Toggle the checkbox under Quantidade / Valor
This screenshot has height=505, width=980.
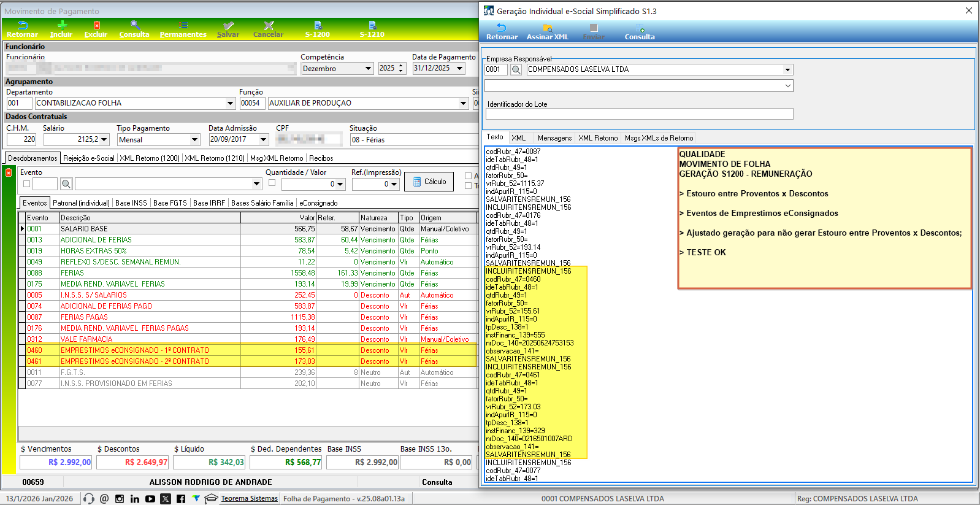272,183
